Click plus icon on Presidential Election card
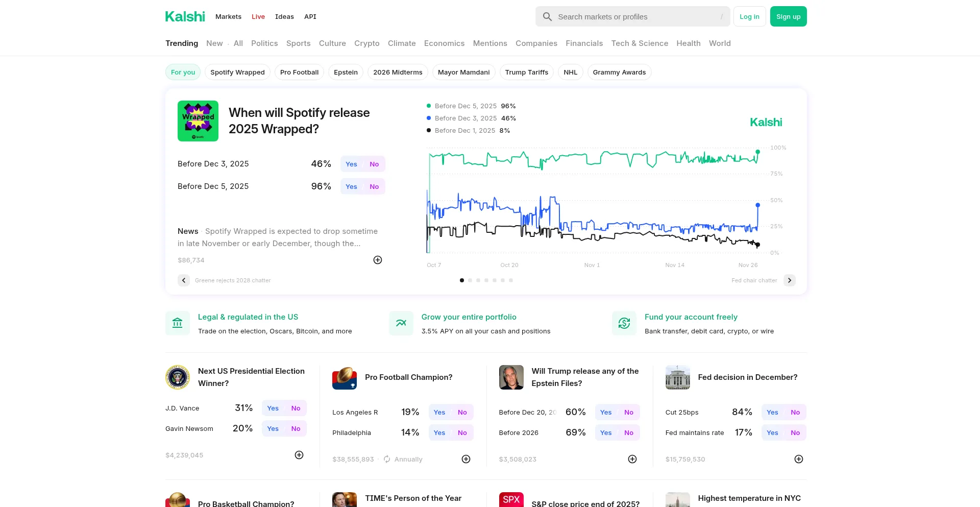The image size is (980, 507). (x=299, y=455)
